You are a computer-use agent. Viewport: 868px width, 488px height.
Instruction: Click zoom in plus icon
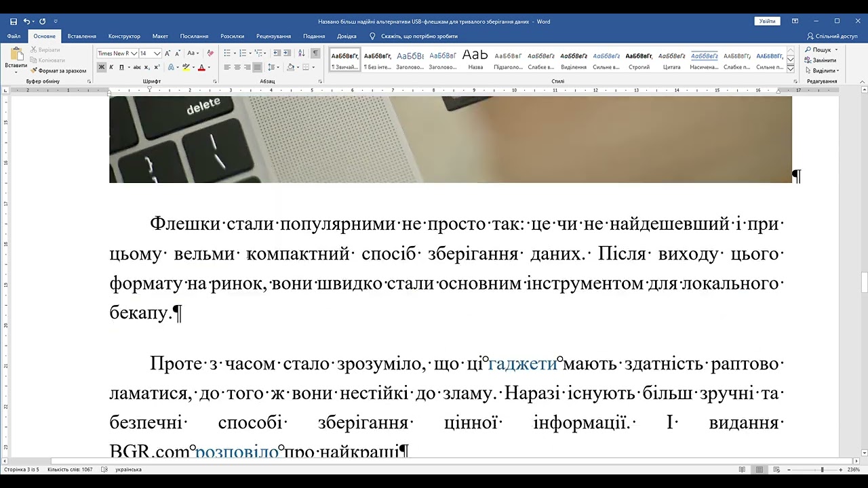pos(842,470)
